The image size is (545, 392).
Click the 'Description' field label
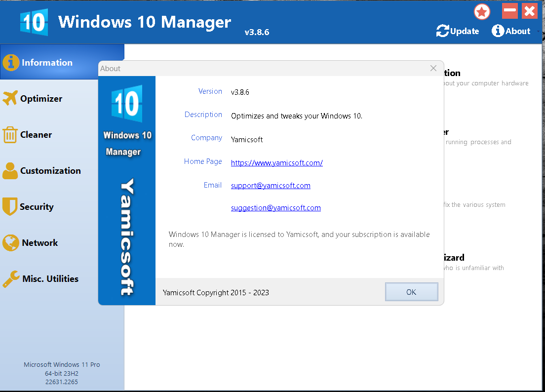(x=203, y=115)
